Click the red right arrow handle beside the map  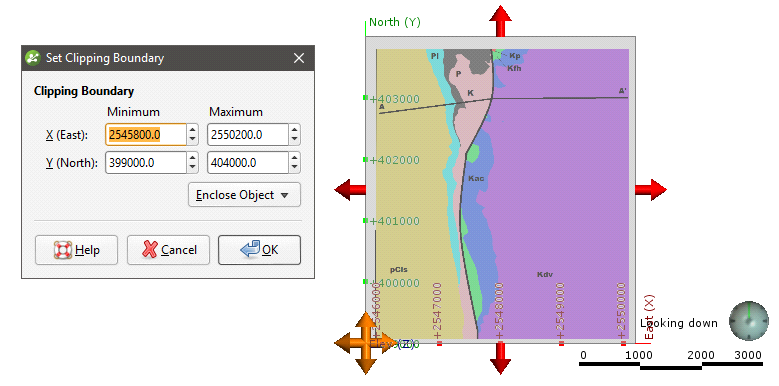(x=651, y=190)
